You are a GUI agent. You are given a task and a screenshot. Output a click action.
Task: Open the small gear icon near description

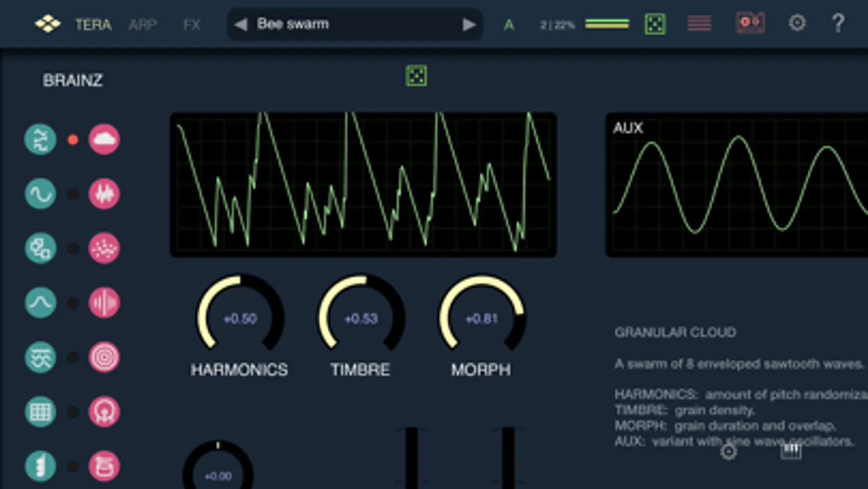[728, 452]
